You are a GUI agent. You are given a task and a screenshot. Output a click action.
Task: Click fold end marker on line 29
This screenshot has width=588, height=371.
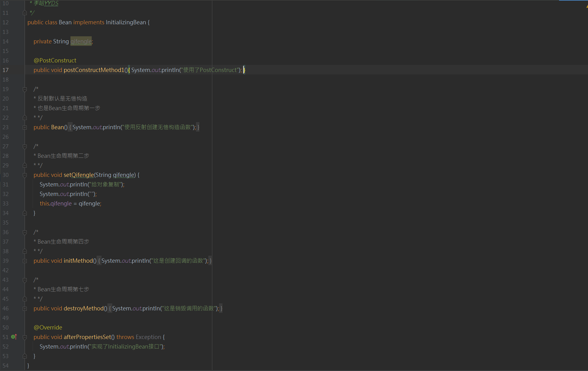click(25, 165)
